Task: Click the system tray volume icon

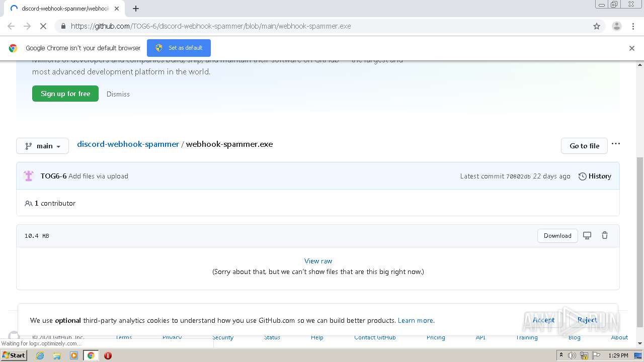Action: (x=572, y=355)
